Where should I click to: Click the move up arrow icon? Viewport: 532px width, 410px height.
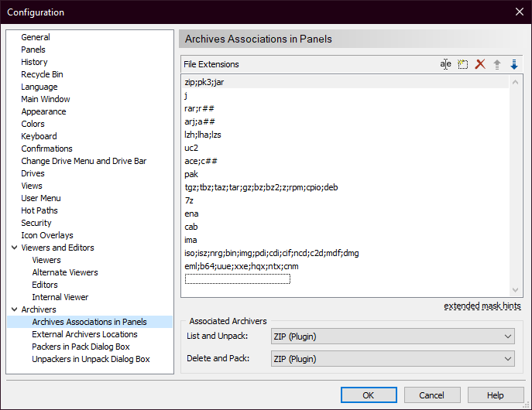(497, 64)
